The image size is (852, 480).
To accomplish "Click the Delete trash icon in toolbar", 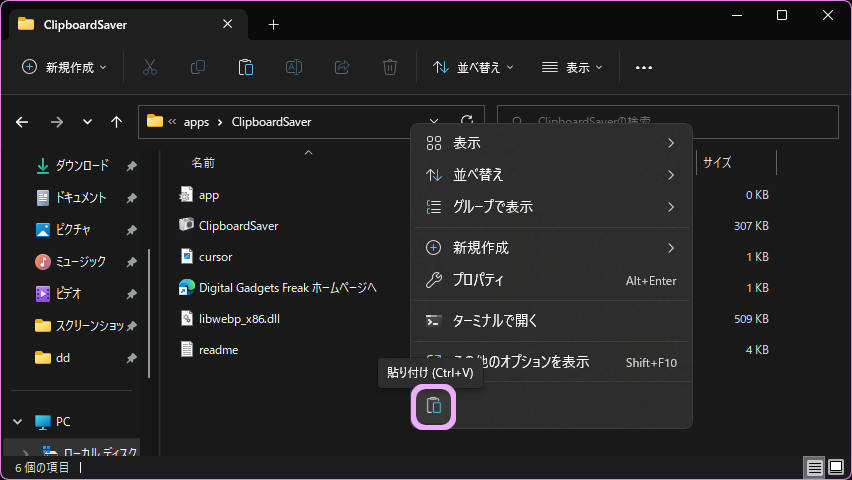I will pos(390,67).
